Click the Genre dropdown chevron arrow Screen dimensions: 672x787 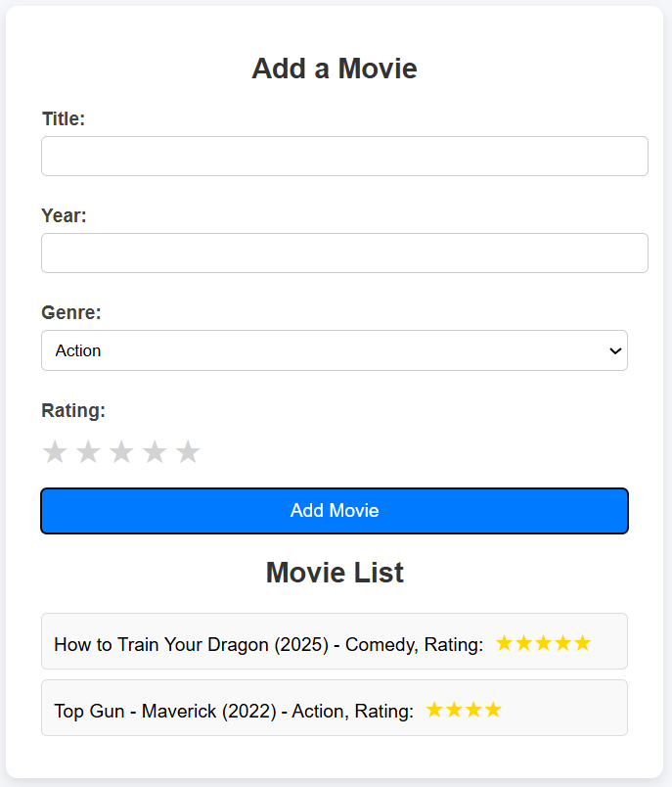tap(615, 350)
